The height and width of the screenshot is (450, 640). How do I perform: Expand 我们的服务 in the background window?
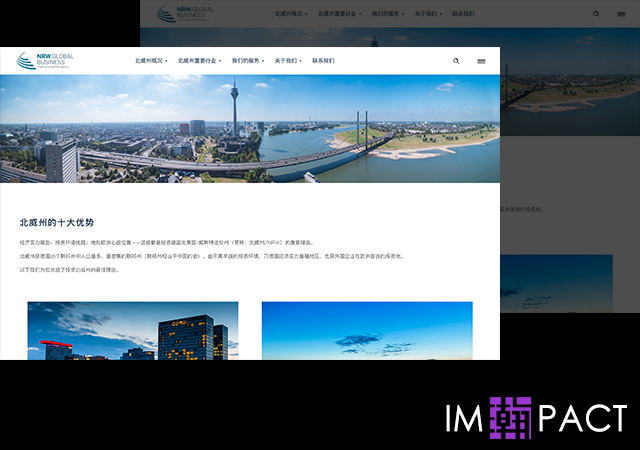(x=388, y=13)
